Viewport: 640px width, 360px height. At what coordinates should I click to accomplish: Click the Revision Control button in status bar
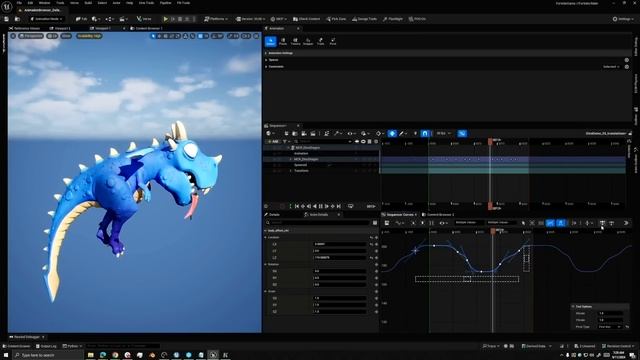[618, 346]
